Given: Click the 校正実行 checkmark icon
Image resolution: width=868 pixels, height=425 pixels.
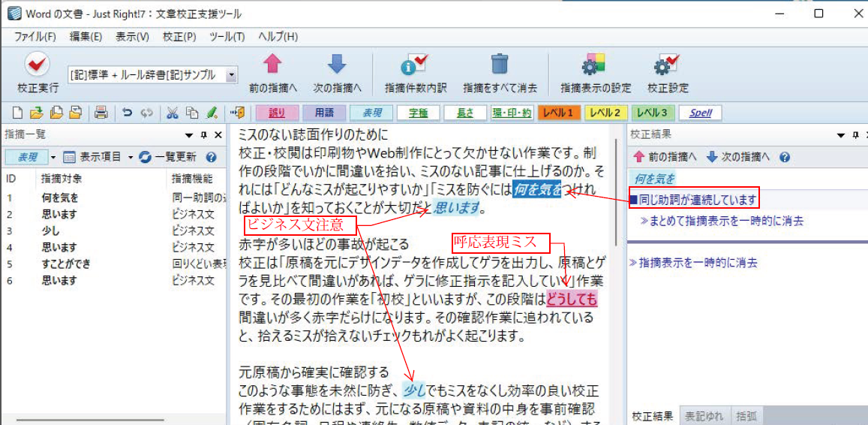Looking at the screenshot, I should pos(38,66).
